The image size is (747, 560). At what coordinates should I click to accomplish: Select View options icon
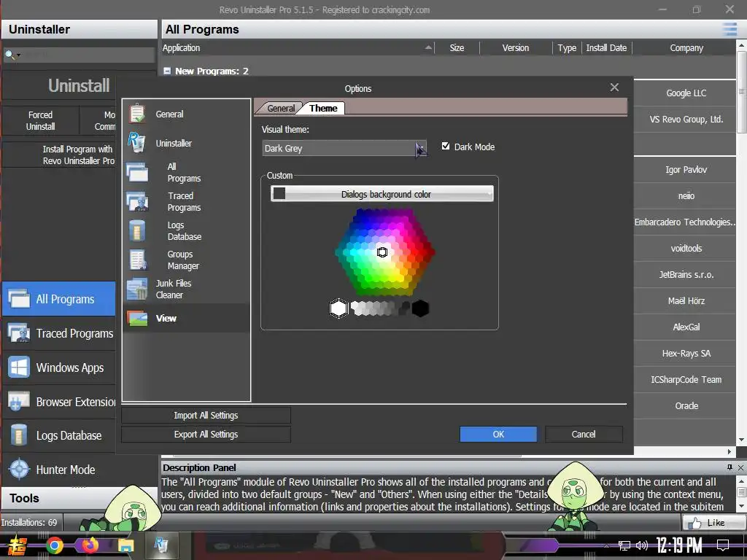point(137,318)
